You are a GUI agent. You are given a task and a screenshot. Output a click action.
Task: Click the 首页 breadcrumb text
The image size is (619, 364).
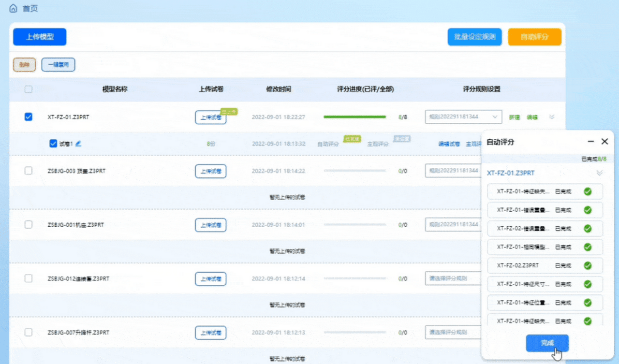[30, 9]
